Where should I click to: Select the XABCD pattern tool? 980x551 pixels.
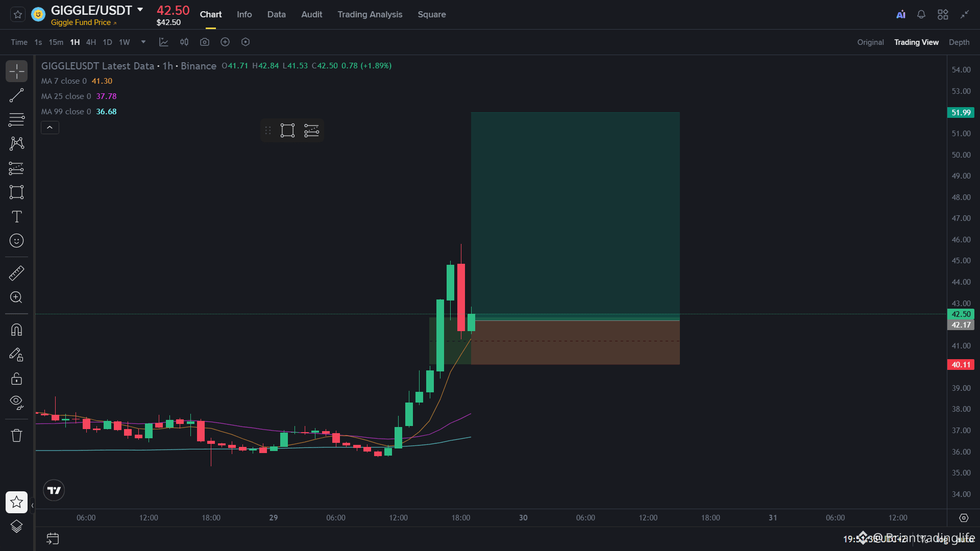click(x=16, y=143)
